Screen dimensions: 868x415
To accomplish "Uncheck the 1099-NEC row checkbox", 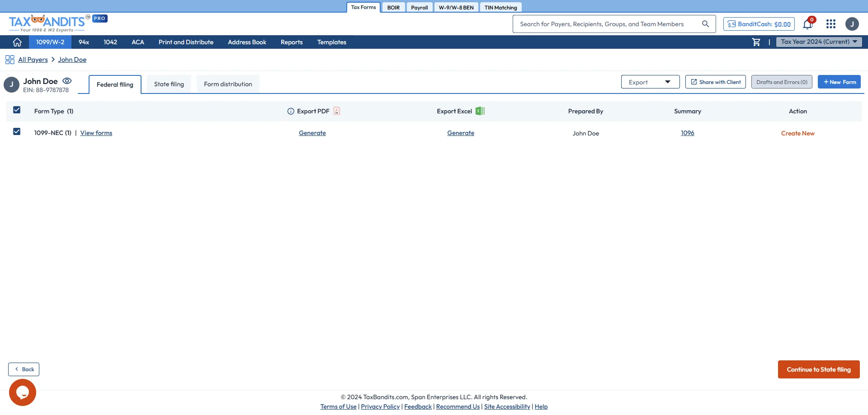I will [x=17, y=131].
